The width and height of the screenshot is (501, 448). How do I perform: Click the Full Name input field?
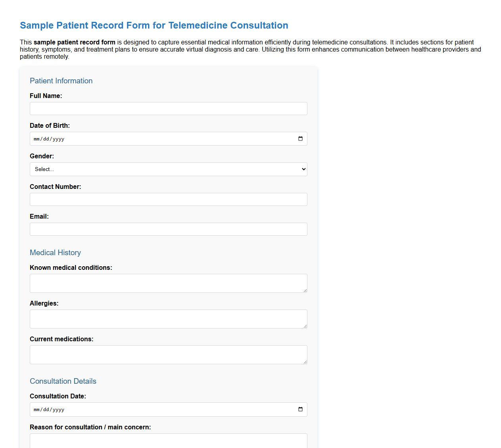click(x=168, y=108)
